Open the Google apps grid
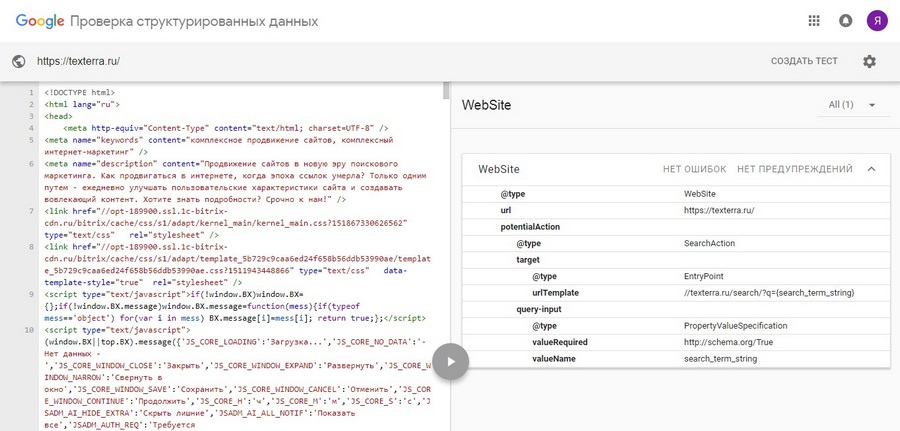900x431 pixels. click(813, 21)
